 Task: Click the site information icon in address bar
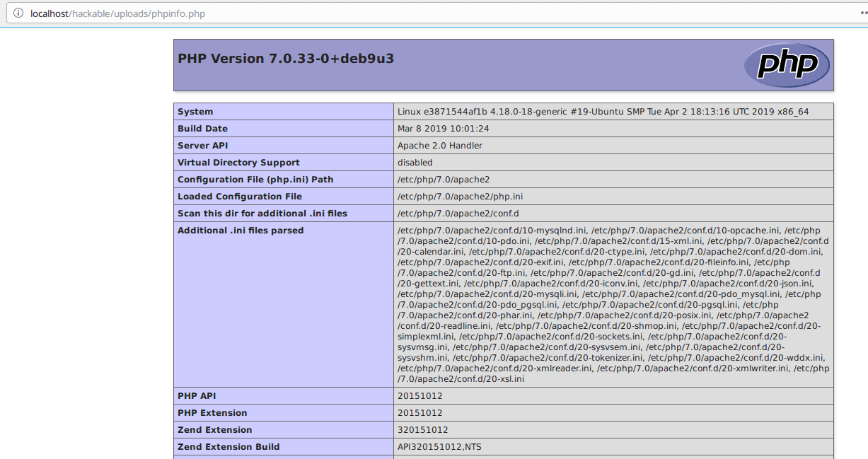click(18, 13)
